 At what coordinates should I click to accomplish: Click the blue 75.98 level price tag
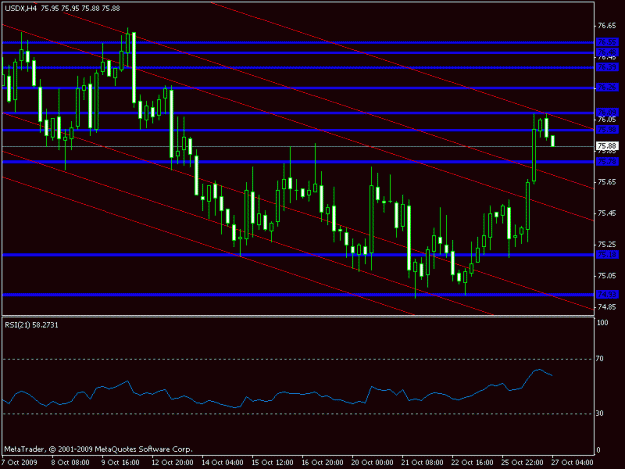click(x=607, y=130)
